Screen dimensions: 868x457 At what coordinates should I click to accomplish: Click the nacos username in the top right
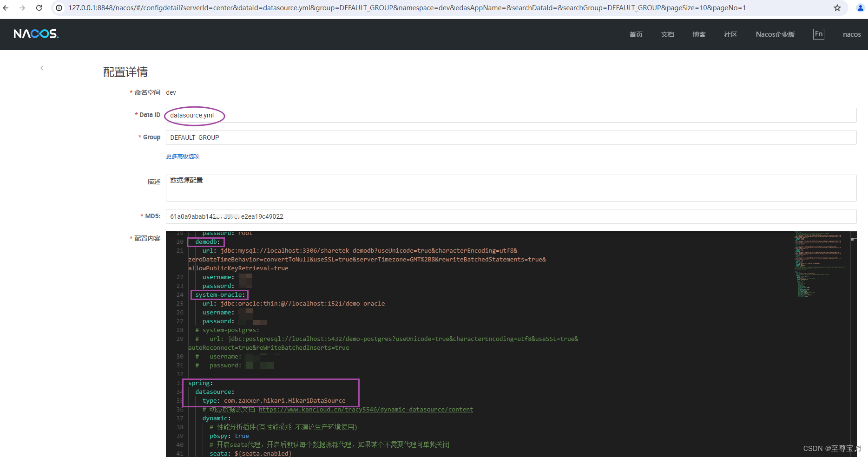pos(851,34)
